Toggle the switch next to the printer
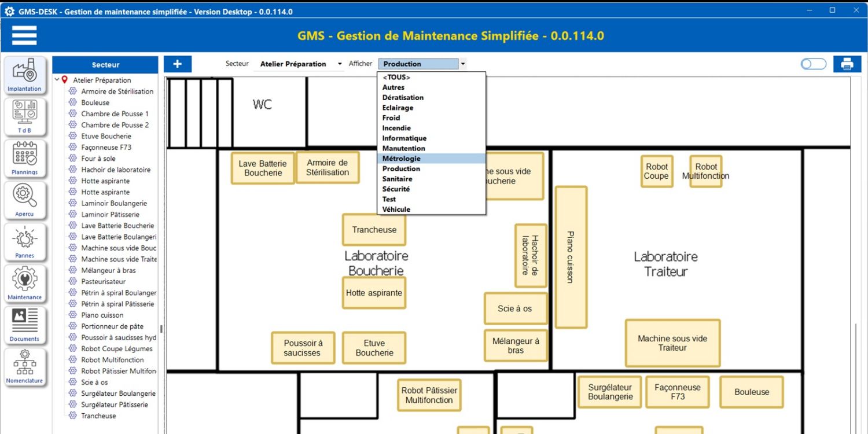This screenshot has height=434, width=868. coord(813,64)
